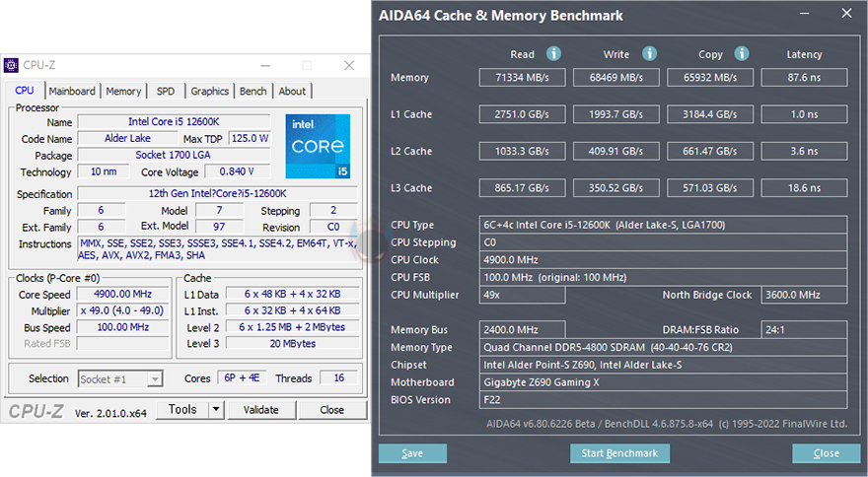Click the AIDA64 CPU Type field
Screen dimensions: 868x477
(x=663, y=225)
